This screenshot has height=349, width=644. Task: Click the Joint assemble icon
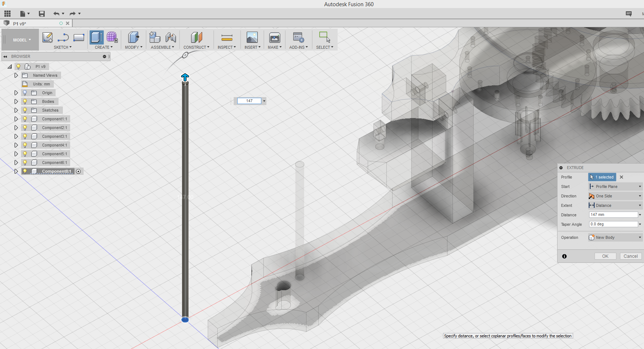[170, 37]
